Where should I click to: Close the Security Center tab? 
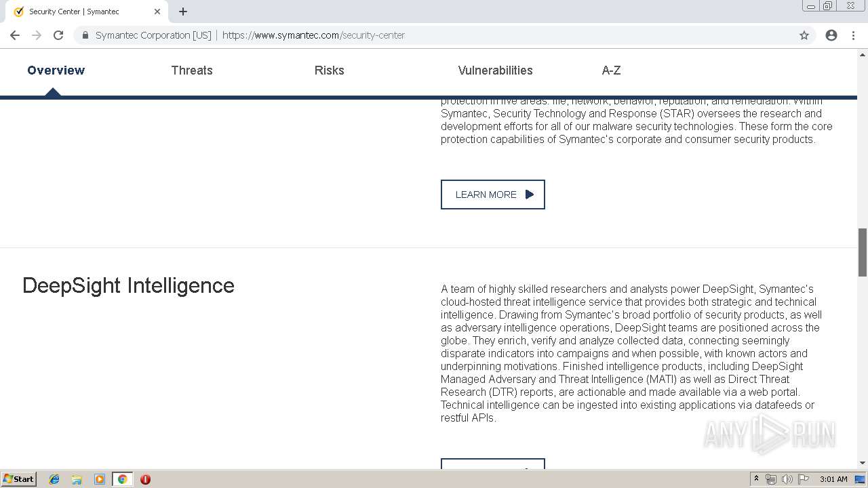pos(157,12)
